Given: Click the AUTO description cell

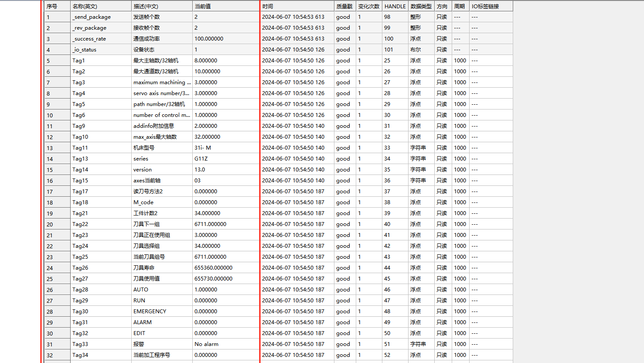Looking at the screenshot, I should pyautogui.click(x=162, y=289).
